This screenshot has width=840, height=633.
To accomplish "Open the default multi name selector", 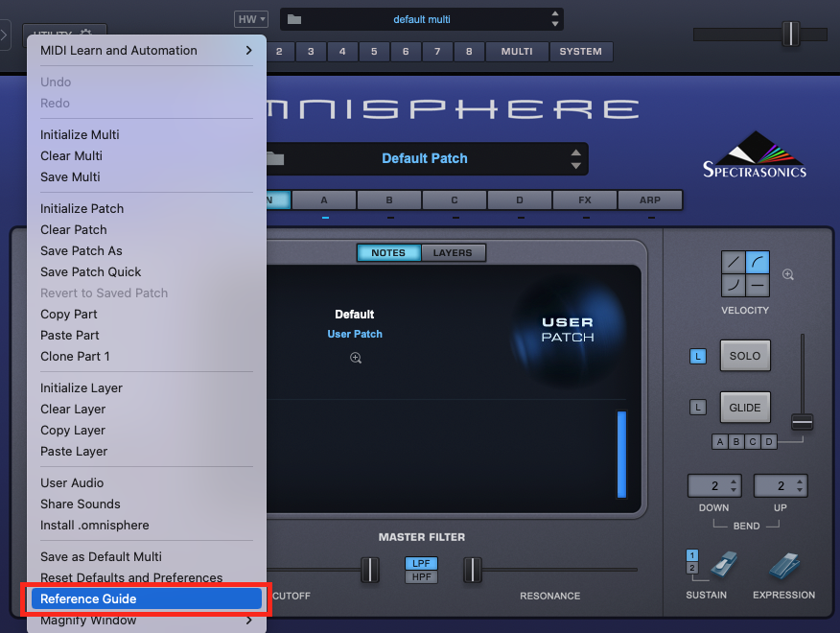I will pos(422,19).
